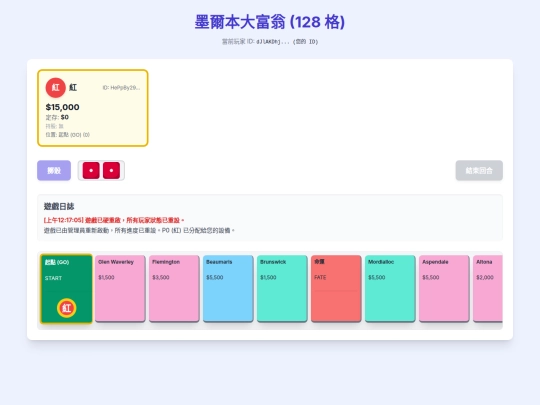The image size is (540, 405).
Task: Click the $15,000 cash balance
Action: 62,107
